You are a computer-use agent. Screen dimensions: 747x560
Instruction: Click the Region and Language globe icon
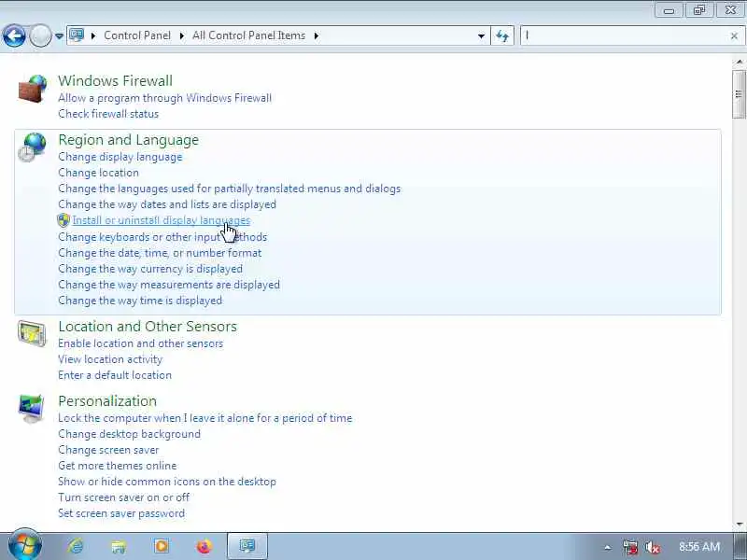tap(33, 147)
